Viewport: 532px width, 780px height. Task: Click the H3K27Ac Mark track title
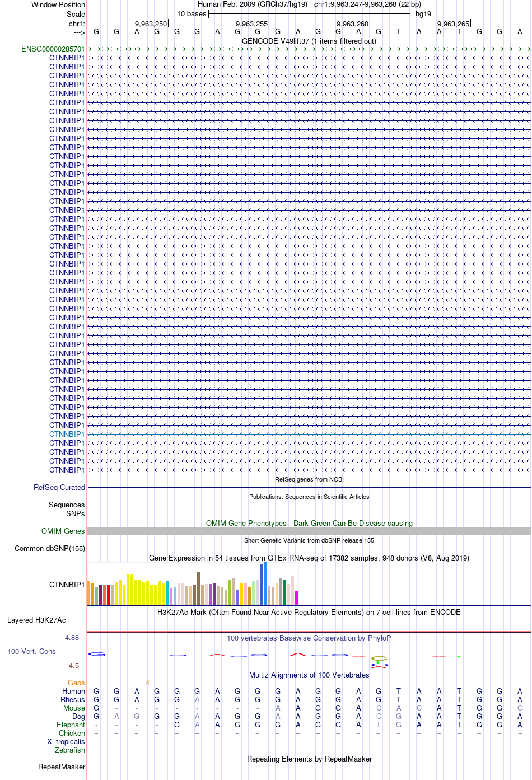(x=309, y=613)
